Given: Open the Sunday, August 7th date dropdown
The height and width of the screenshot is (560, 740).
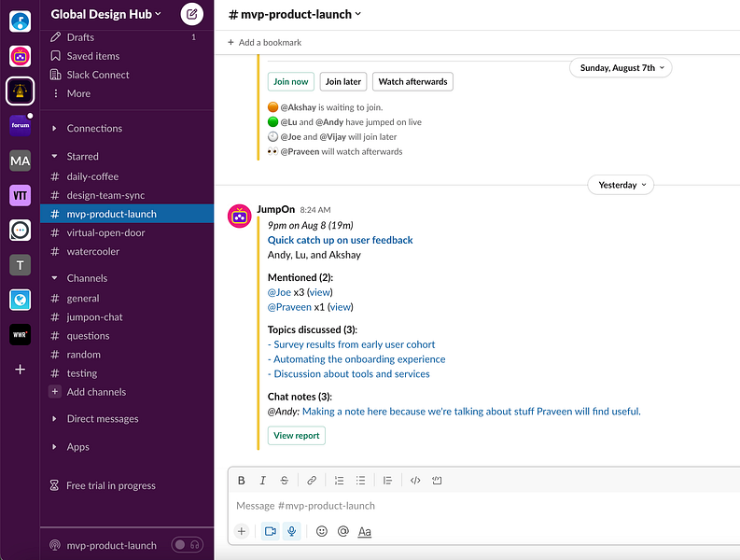Looking at the screenshot, I should pos(621,68).
